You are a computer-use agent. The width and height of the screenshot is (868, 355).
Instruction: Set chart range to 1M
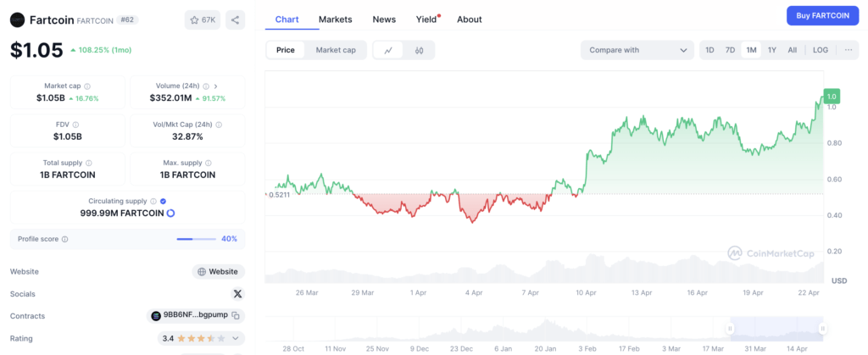click(x=751, y=50)
